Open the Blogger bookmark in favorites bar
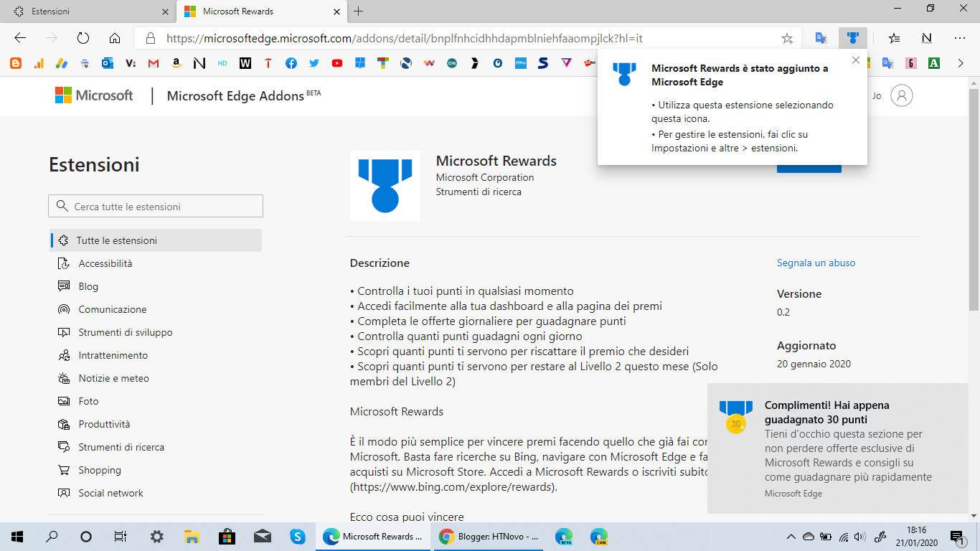 coord(16,63)
